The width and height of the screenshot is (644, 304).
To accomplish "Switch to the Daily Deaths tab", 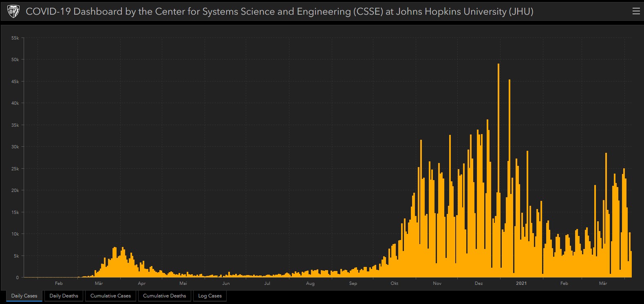I will [64, 296].
